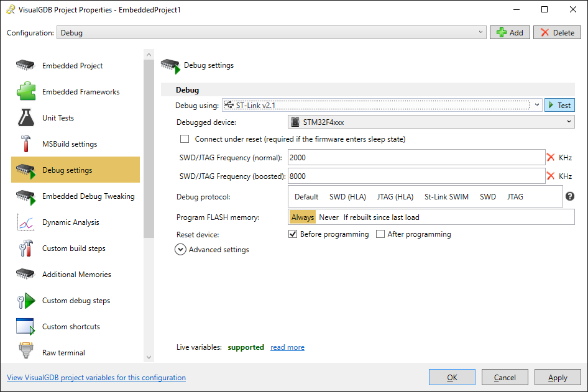Click the Unit Tests flask icon
This screenshot has height=392, width=588.
(x=26, y=117)
